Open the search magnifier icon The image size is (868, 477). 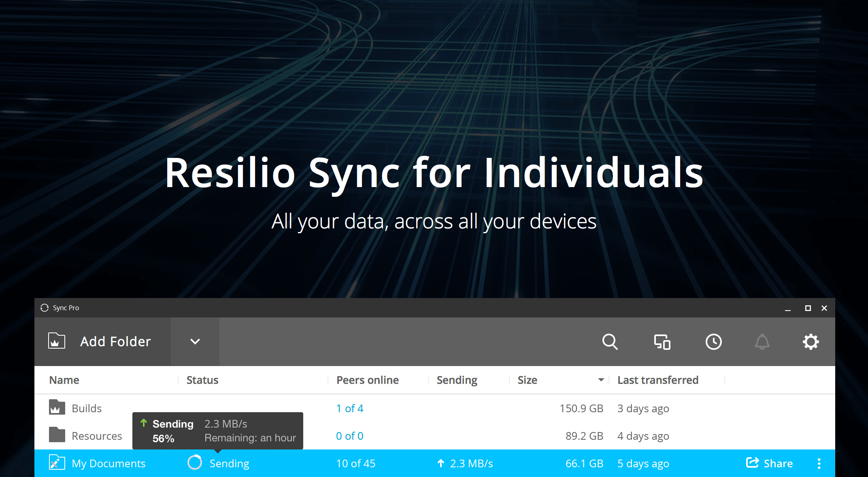(610, 342)
